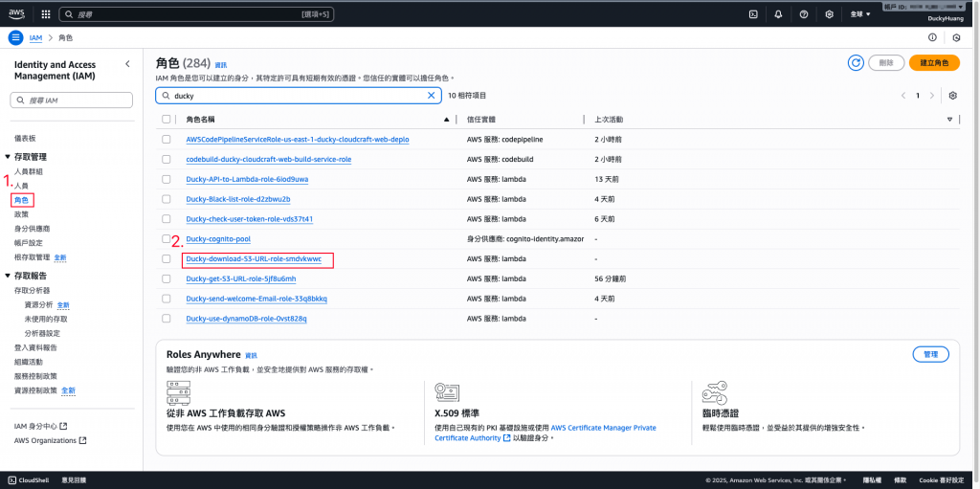This screenshot has width=980, height=489.
Task: Open 角色 in the sidebar
Action: click(x=21, y=200)
